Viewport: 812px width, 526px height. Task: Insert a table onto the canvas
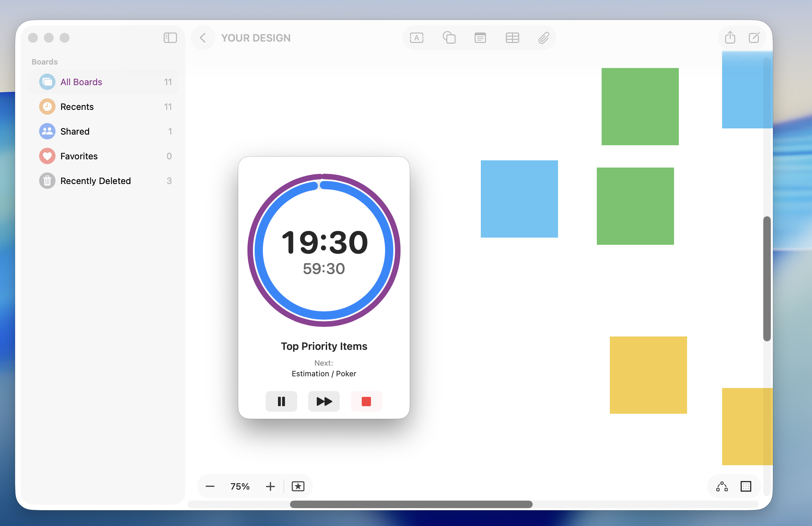click(x=512, y=38)
